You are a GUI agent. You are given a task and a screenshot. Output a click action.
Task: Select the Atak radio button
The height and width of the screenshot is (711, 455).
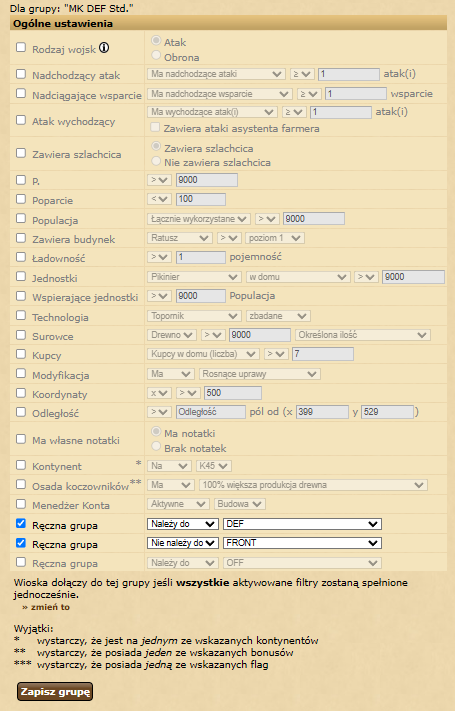click(156, 41)
